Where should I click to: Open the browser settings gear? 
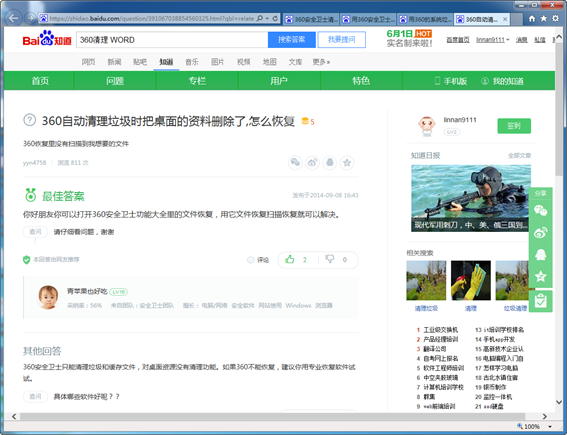(x=555, y=18)
